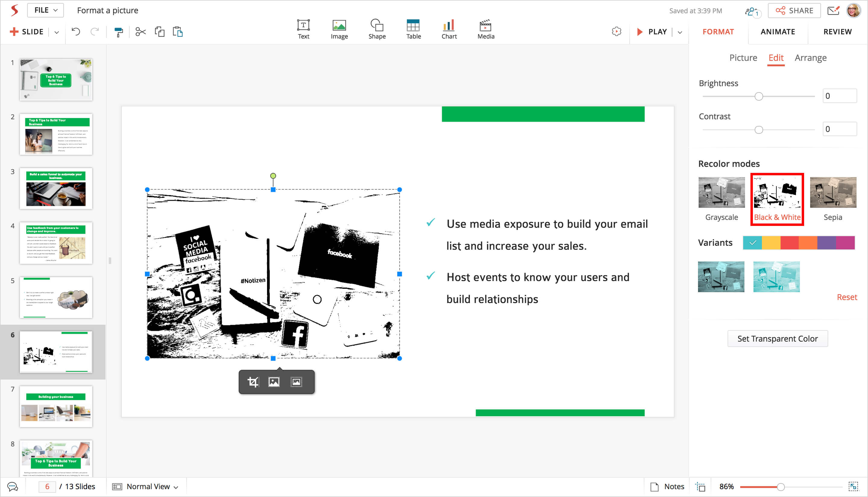This screenshot has width=868, height=497.
Task: Click the cut scissors icon
Action: pyautogui.click(x=140, y=32)
